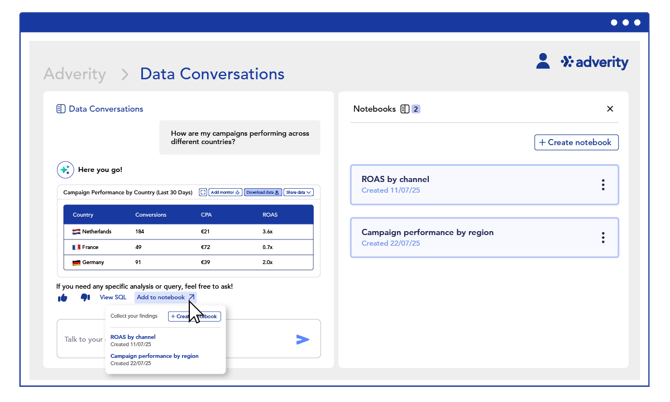
Task: Click the Data Conversations panel icon
Action: click(61, 109)
